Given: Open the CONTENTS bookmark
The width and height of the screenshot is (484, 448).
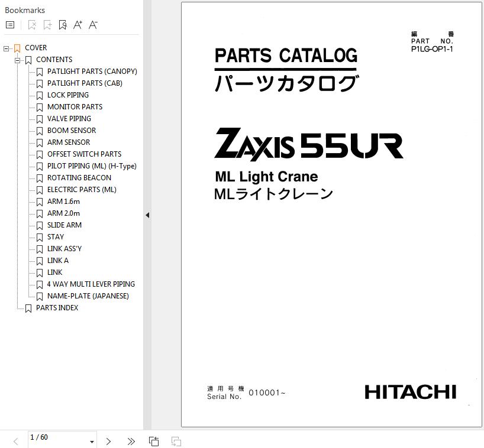Looking at the screenshot, I should pyautogui.click(x=54, y=60).
